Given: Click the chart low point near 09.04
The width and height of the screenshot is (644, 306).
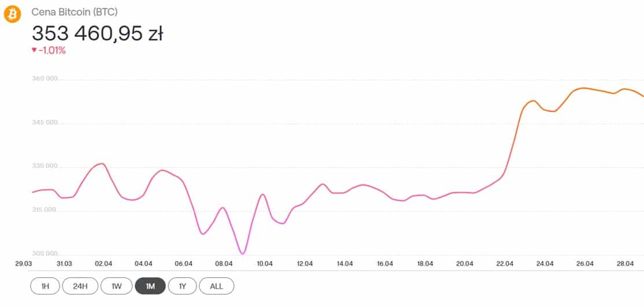Looking at the screenshot, I should pos(243,253).
